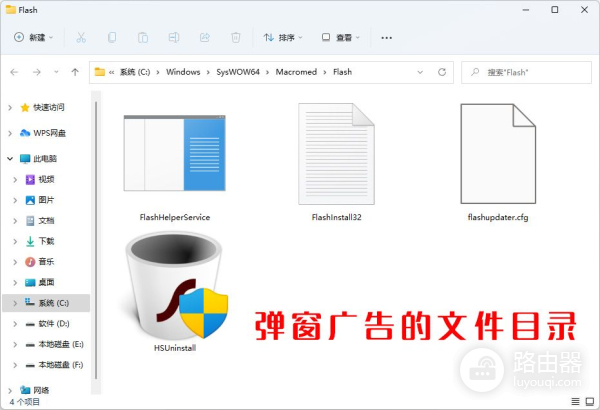Click the FlashInstall32 file name
Image resolution: width=600 pixels, height=410 pixels.
click(336, 217)
